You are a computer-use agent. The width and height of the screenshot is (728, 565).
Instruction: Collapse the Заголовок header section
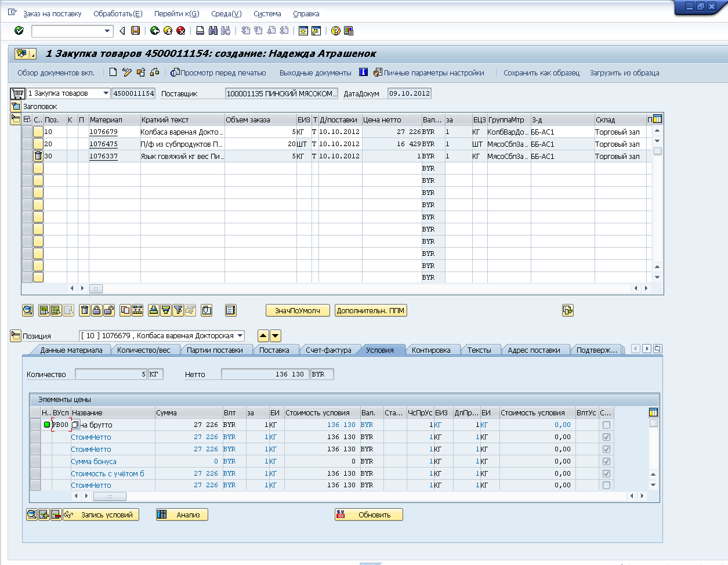pyautogui.click(x=16, y=106)
